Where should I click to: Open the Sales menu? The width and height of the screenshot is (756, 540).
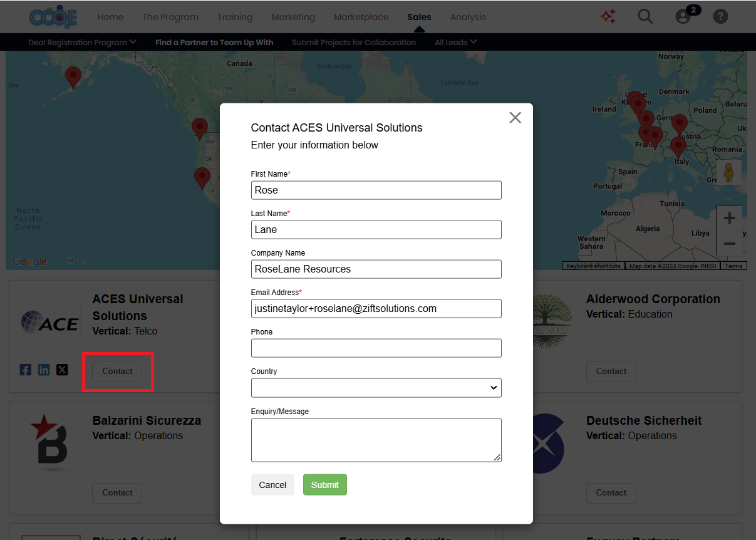tap(419, 17)
